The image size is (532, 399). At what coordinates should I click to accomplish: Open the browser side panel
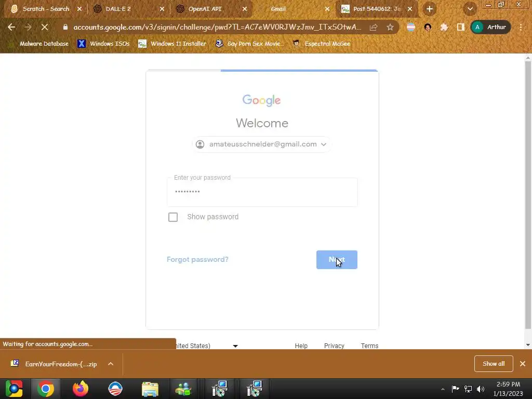(460, 27)
